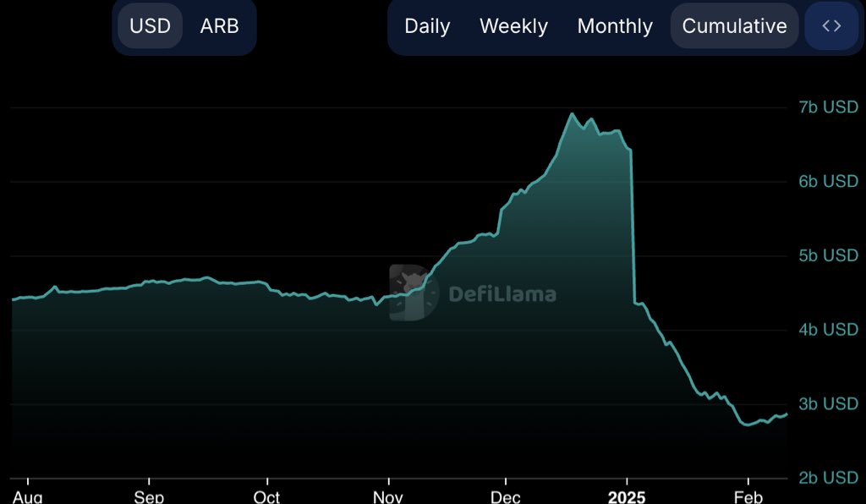Click the 2025 label on time axis

tap(627, 497)
